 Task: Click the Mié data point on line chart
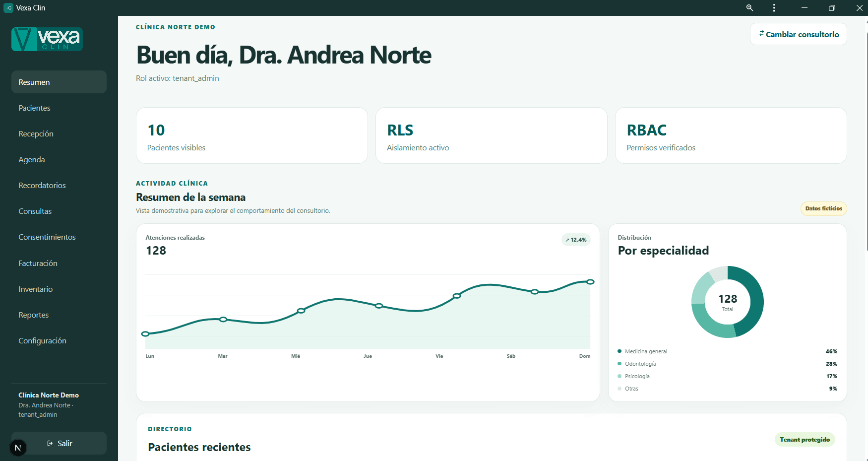[x=301, y=311]
